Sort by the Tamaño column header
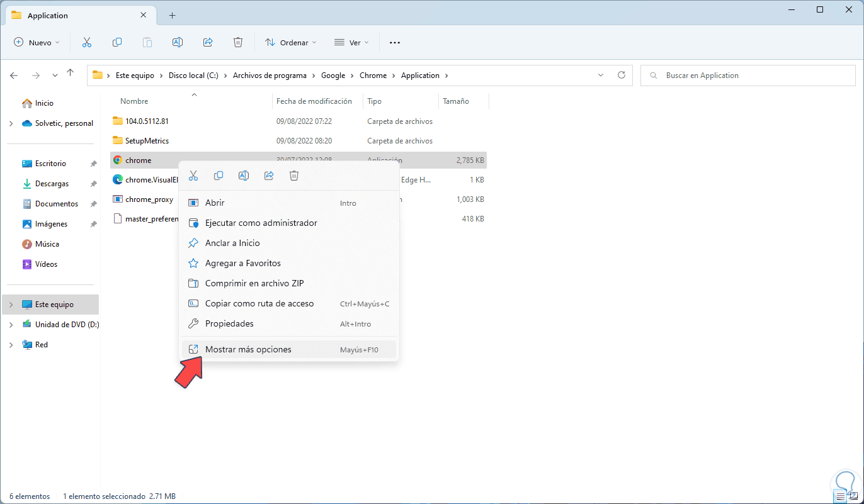This screenshot has height=504, width=864. point(456,101)
